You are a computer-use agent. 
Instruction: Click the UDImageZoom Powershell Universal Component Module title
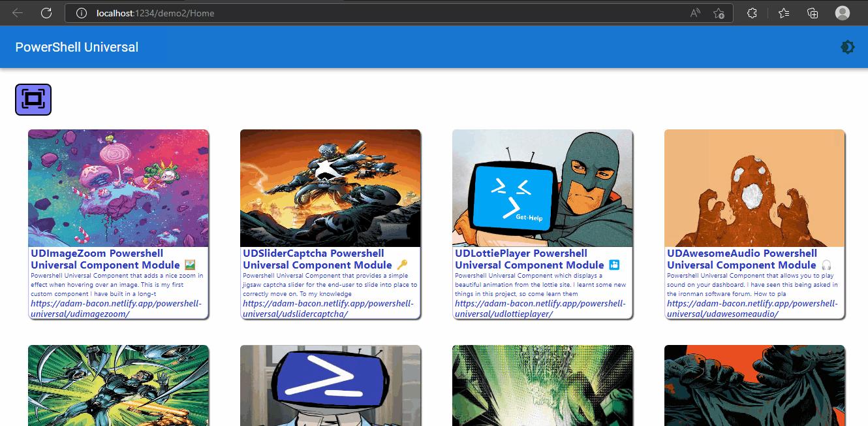coord(105,259)
